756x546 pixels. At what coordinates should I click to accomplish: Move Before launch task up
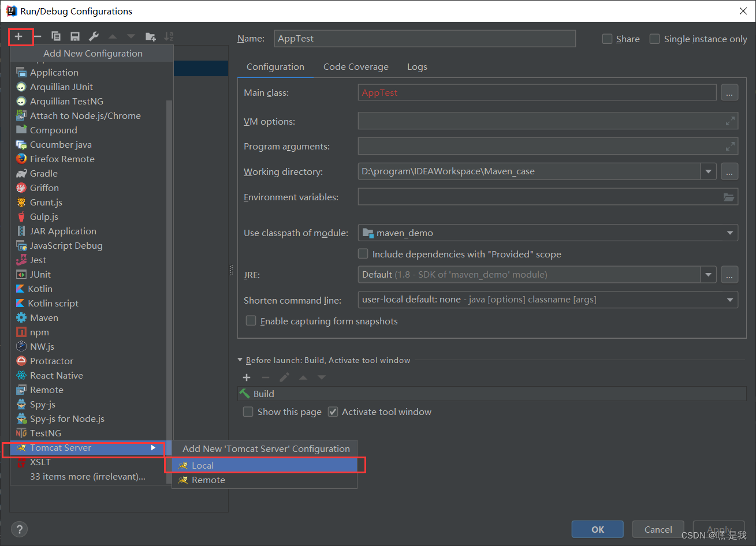pos(303,377)
